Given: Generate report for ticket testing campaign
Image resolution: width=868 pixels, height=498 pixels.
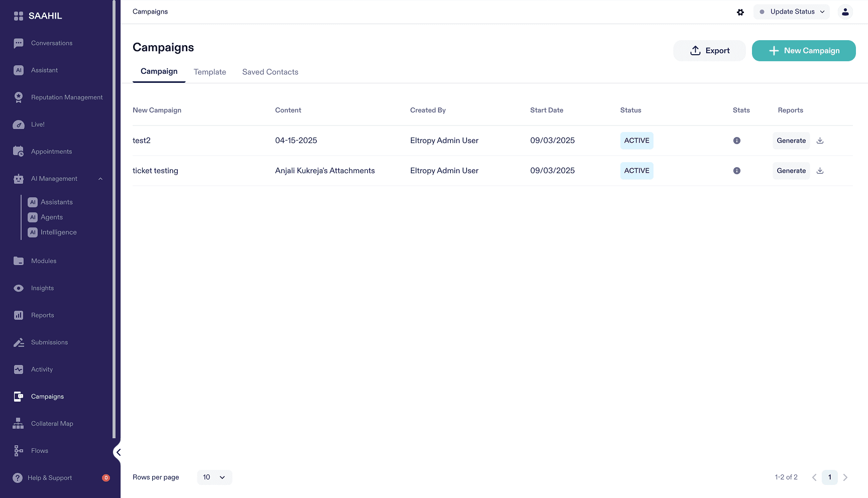Looking at the screenshot, I should (x=791, y=171).
